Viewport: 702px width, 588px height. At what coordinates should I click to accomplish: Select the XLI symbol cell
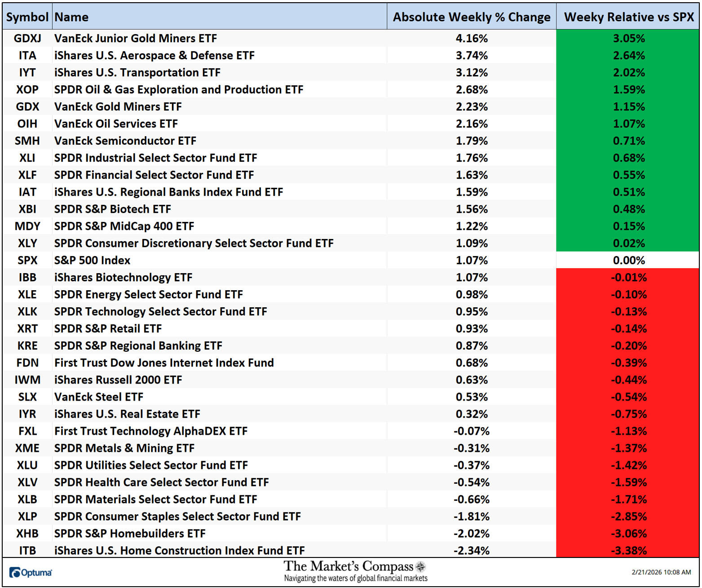click(x=27, y=158)
